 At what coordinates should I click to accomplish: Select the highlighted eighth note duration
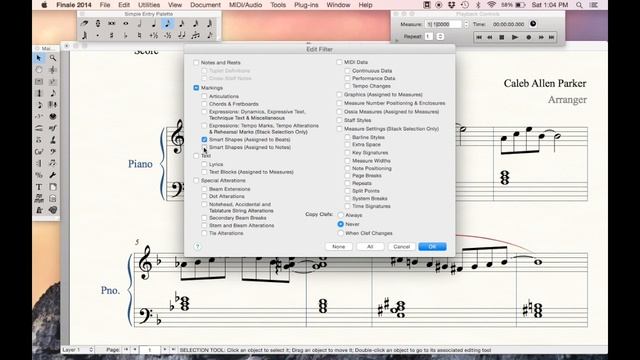pos(167,24)
